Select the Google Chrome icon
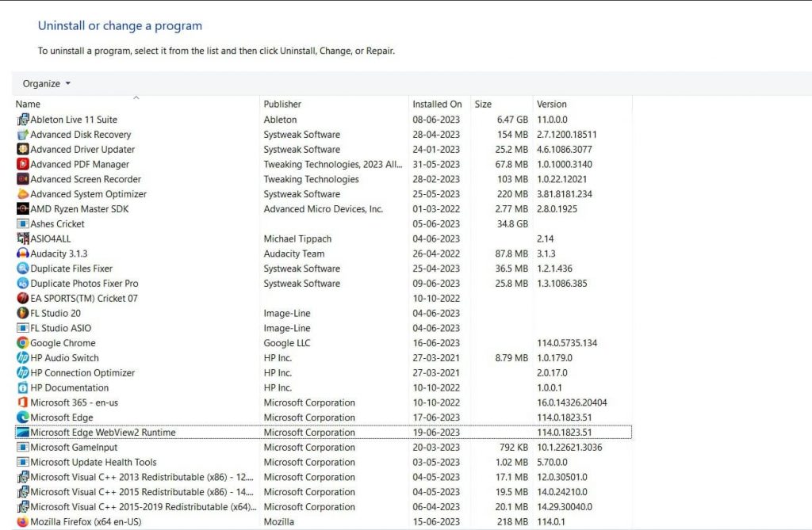812x530 pixels. click(x=22, y=343)
